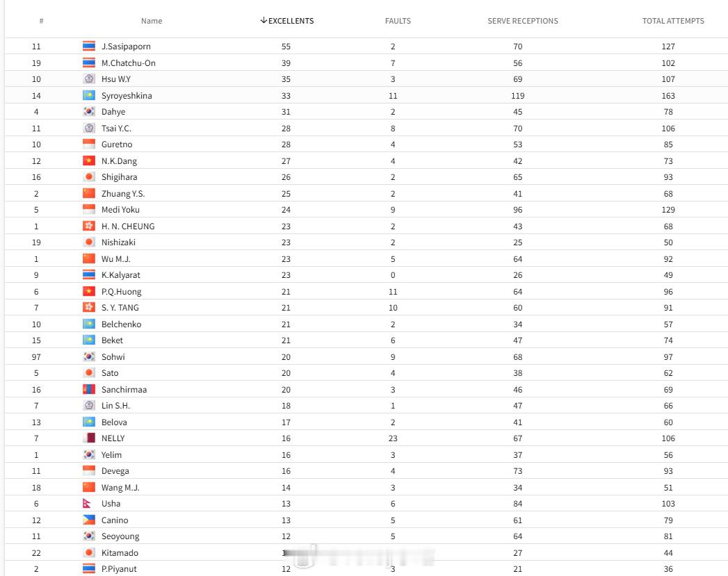
Task: Click the Hong Kong flag beside H. N. CHEUNG
Action: click(x=89, y=227)
